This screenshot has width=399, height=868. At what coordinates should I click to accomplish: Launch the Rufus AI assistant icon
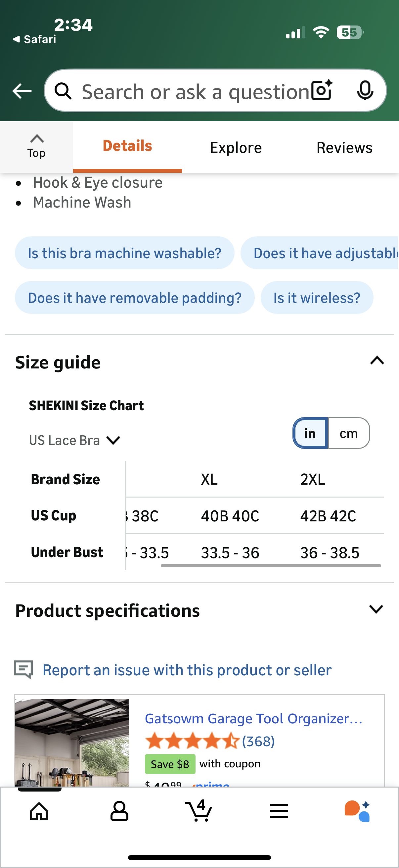pos(357,811)
